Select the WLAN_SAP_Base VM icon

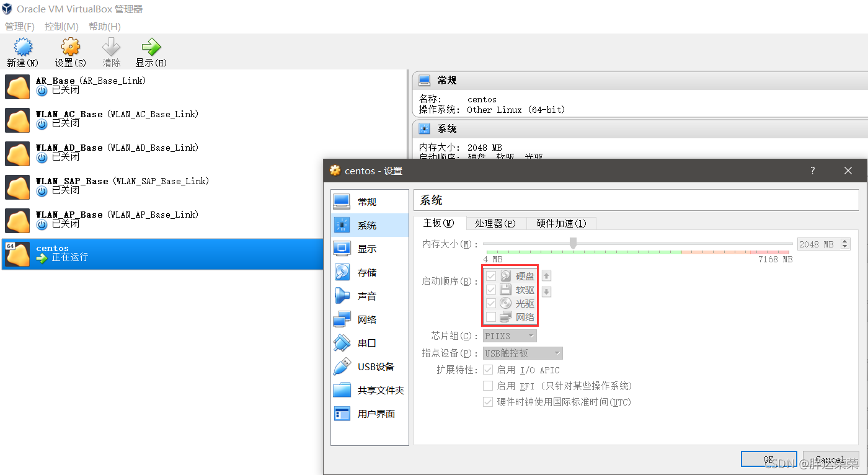pos(17,187)
